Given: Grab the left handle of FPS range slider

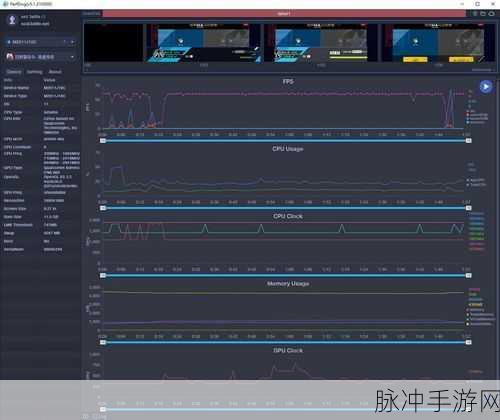Looking at the screenshot, I should tap(103, 141).
